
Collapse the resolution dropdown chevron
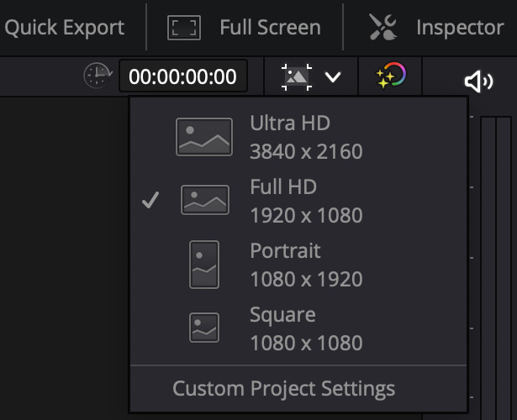(333, 77)
